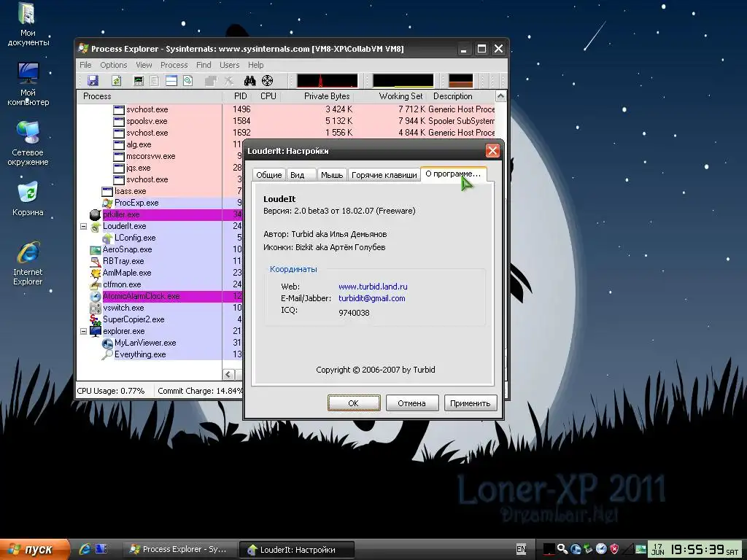Click the binoculars Find icon
The image size is (747, 560).
point(249,80)
